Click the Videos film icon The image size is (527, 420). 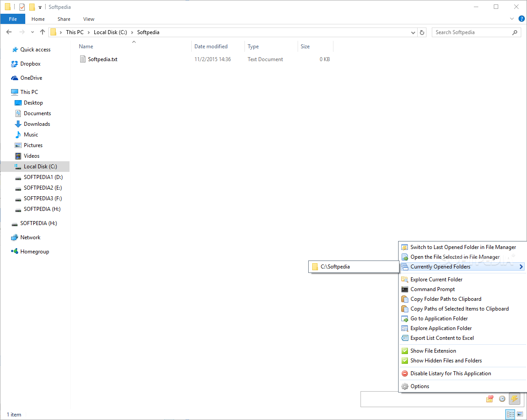click(18, 156)
